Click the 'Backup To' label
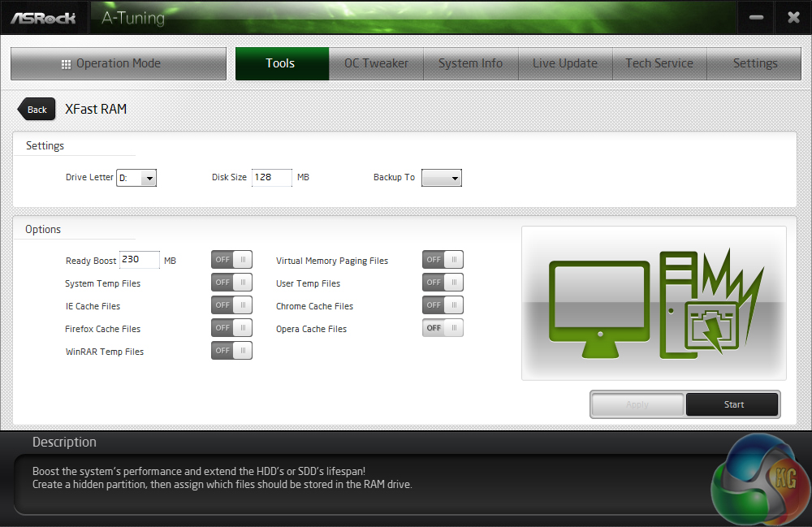 pos(394,178)
